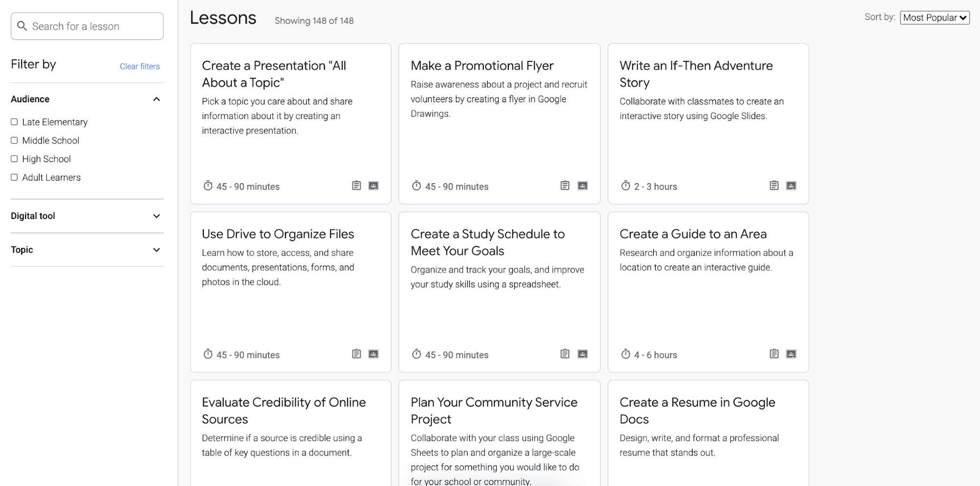The width and height of the screenshot is (980, 486).
Task: Tick the Adult Learners checkbox
Action: click(x=14, y=177)
